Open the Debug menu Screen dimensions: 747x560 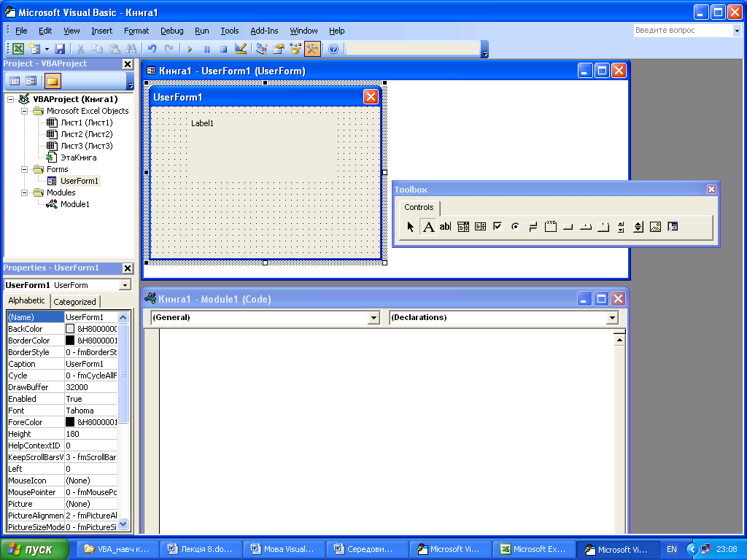(x=172, y=31)
